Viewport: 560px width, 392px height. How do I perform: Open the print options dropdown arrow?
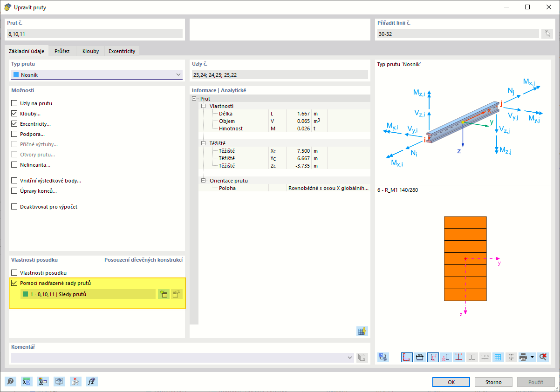pyautogui.click(x=533, y=357)
